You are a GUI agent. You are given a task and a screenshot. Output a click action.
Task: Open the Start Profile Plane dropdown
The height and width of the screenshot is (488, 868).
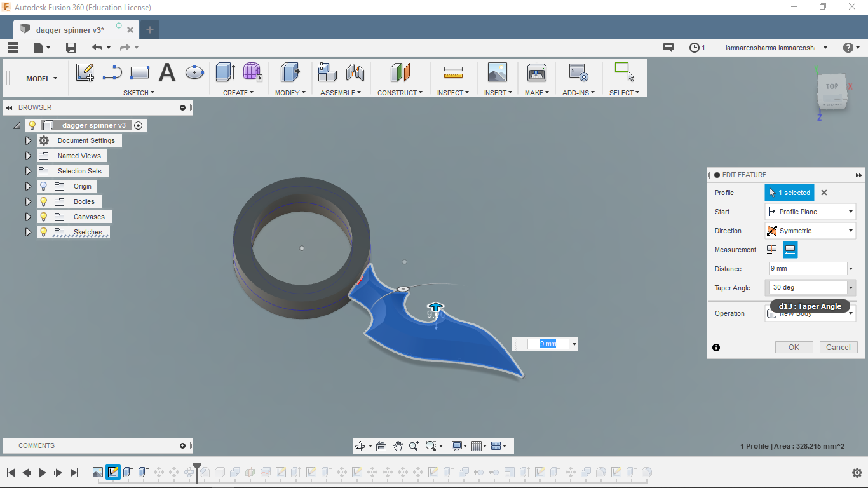coord(810,212)
